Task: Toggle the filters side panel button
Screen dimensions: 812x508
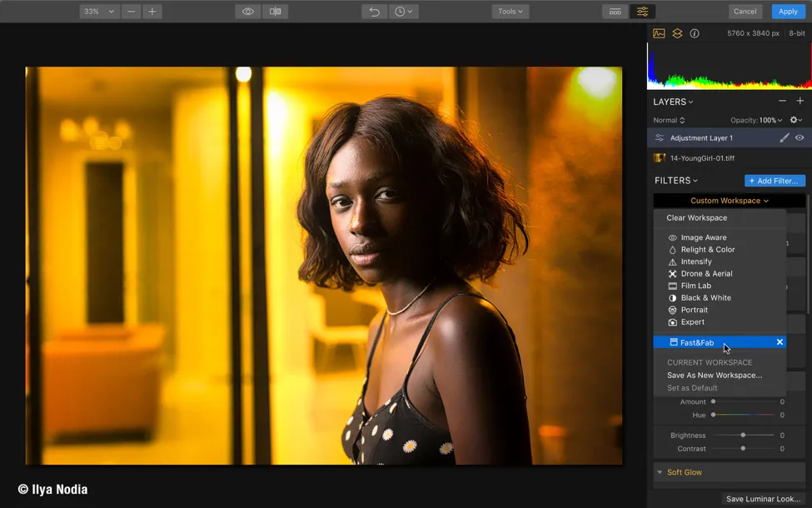Action: pos(642,12)
